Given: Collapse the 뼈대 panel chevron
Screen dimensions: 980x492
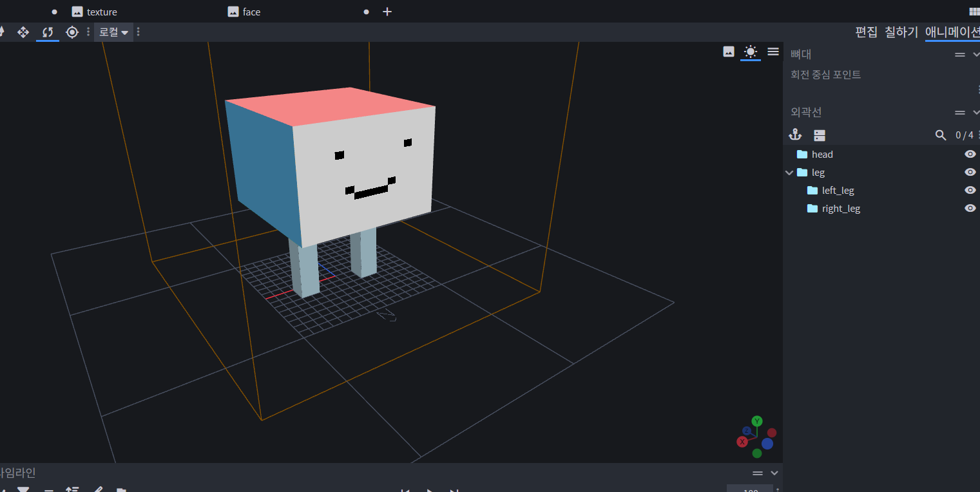Looking at the screenshot, I should (x=975, y=55).
